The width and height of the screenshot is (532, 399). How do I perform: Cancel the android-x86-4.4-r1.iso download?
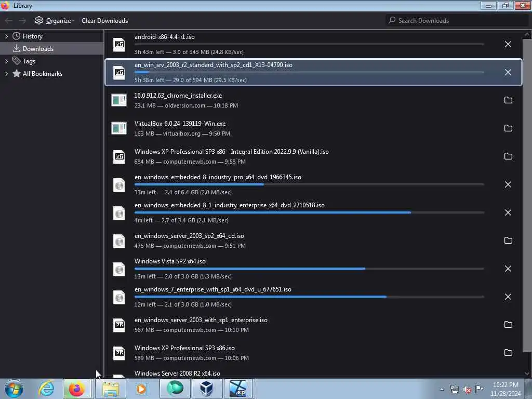pos(508,44)
